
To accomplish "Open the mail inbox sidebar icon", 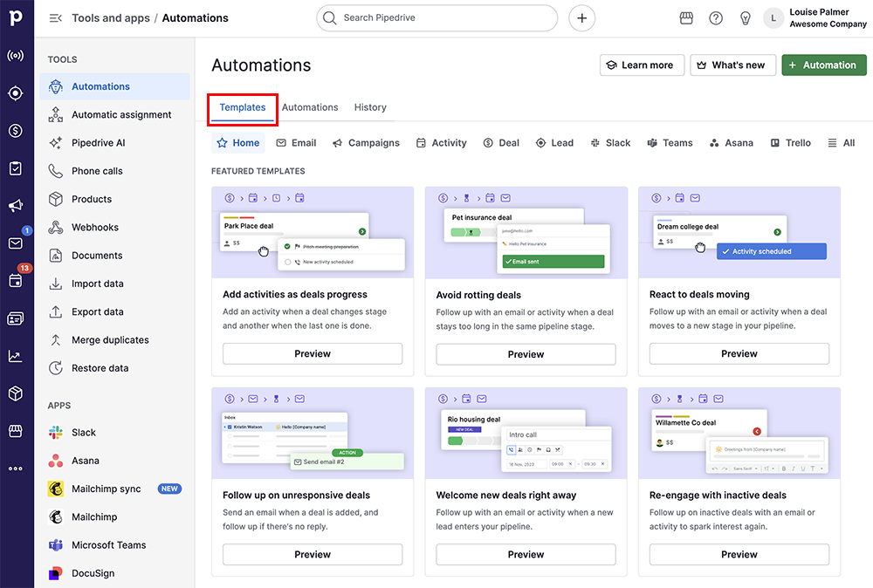I will click(x=16, y=243).
